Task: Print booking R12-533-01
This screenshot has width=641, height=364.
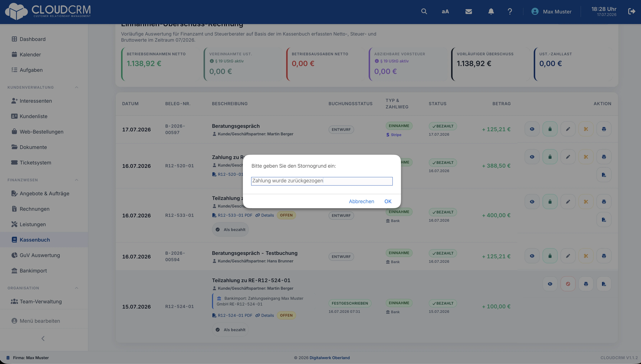Action: click(604, 202)
